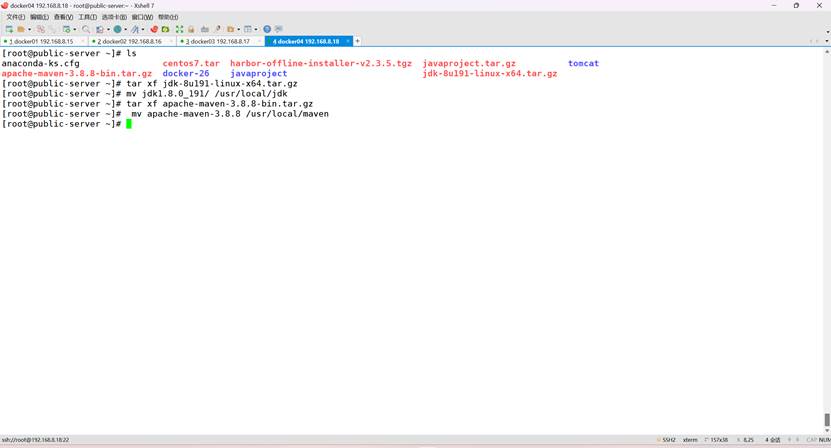Open the 编辑(E) menu
This screenshot has width=831, height=448.
coord(39,17)
